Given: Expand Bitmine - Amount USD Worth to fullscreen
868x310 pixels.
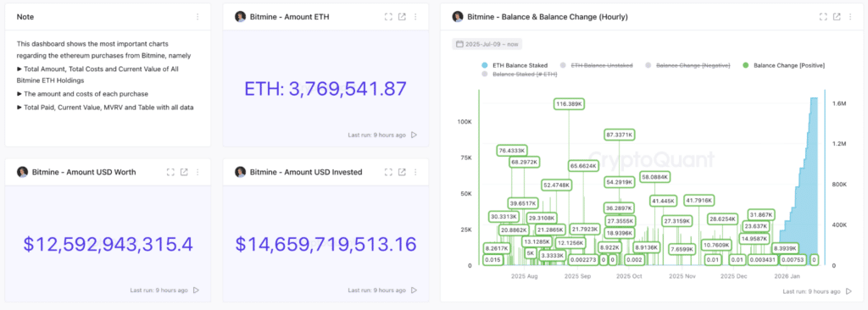Looking at the screenshot, I should pos(170,172).
